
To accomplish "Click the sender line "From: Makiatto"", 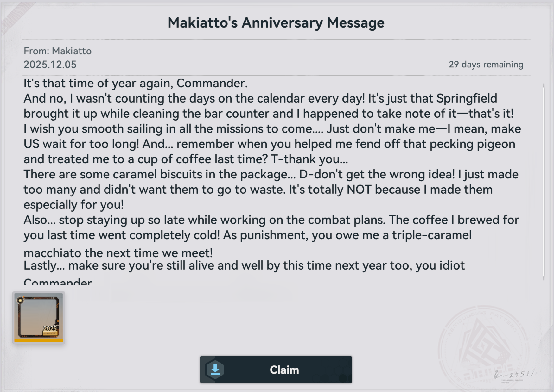I will (57, 51).
